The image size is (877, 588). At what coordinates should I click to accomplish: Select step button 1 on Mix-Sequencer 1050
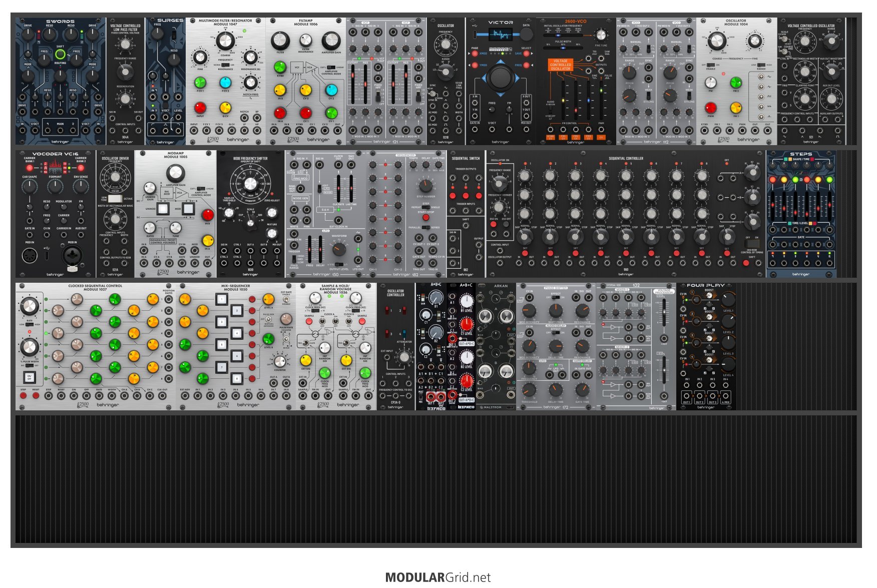[x=221, y=299]
